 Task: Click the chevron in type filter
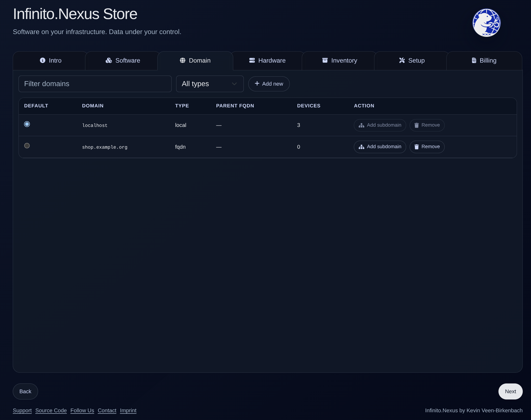click(x=234, y=84)
